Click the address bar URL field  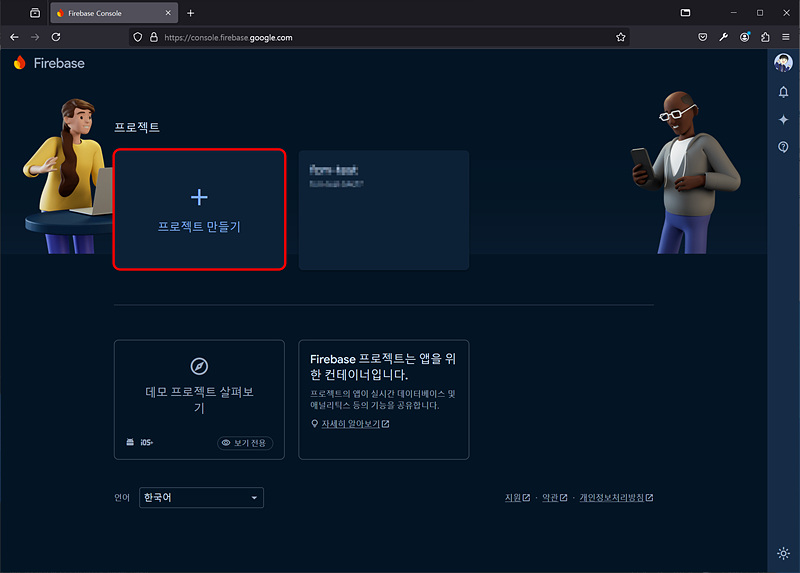(x=379, y=37)
